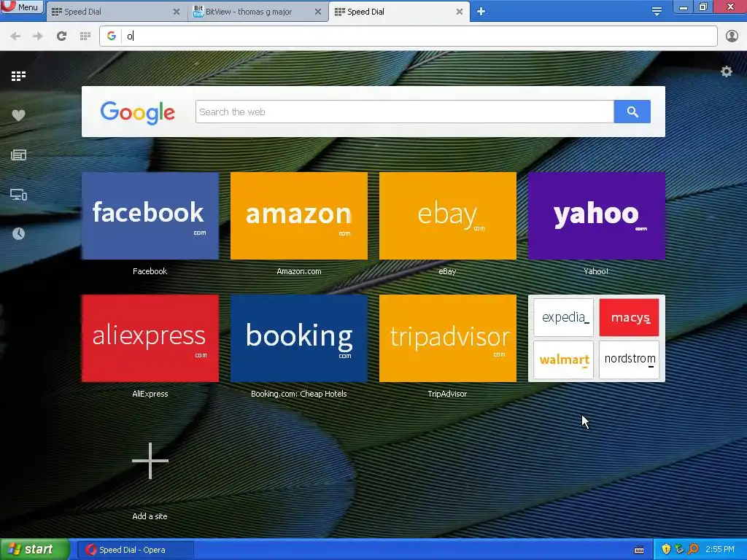This screenshot has width=747, height=560.
Task: Click the Windows start button
Action: tap(34, 550)
